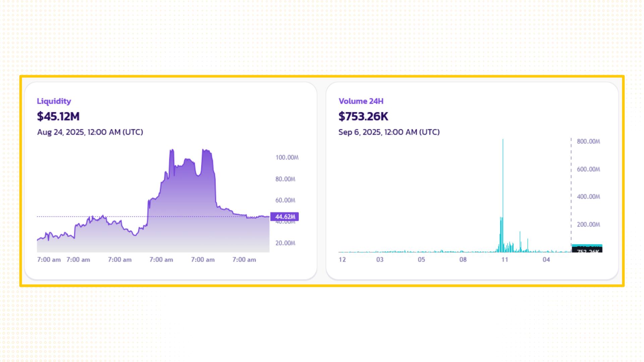Click the 80.00M liquidity axis label
The height and width of the screenshot is (362, 644).
pos(285,179)
